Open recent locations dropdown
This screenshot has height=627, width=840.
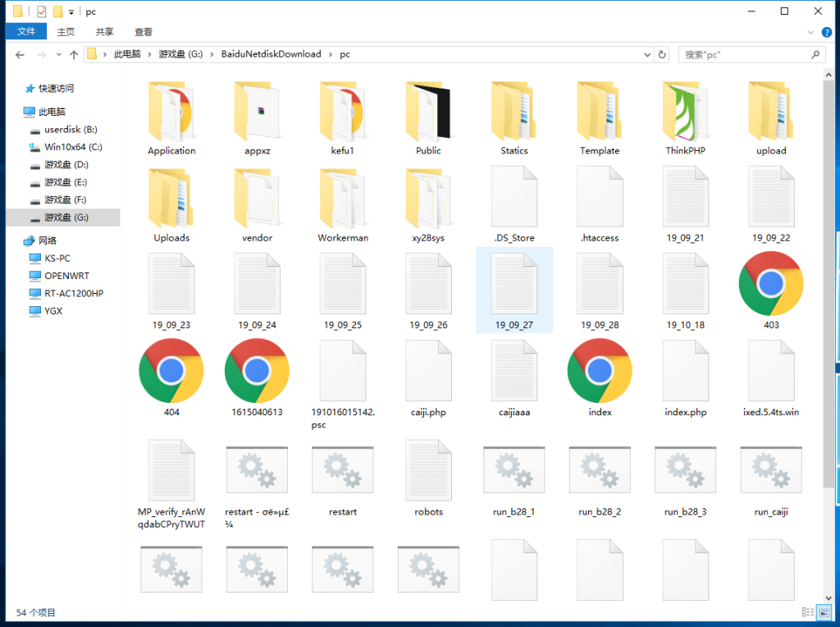58,55
